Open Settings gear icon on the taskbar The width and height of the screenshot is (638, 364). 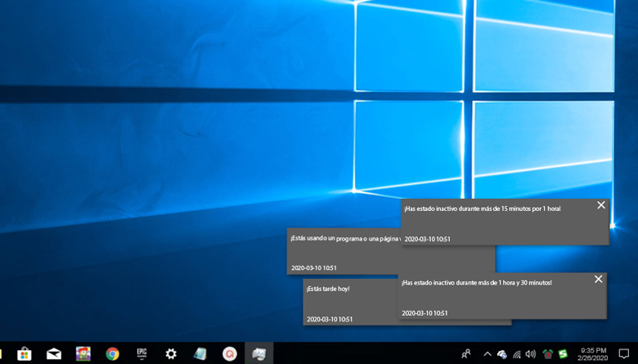click(171, 353)
